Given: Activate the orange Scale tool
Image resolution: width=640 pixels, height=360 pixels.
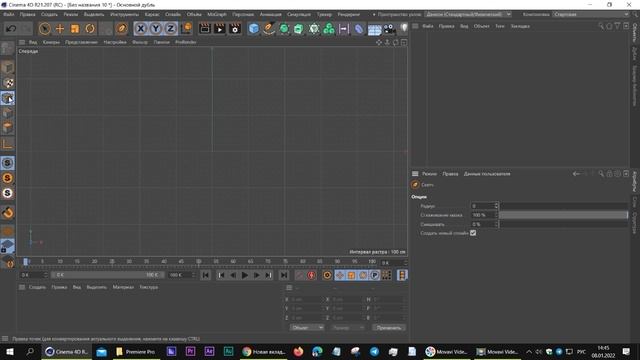Looking at the screenshot, I should tap(75, 29).
